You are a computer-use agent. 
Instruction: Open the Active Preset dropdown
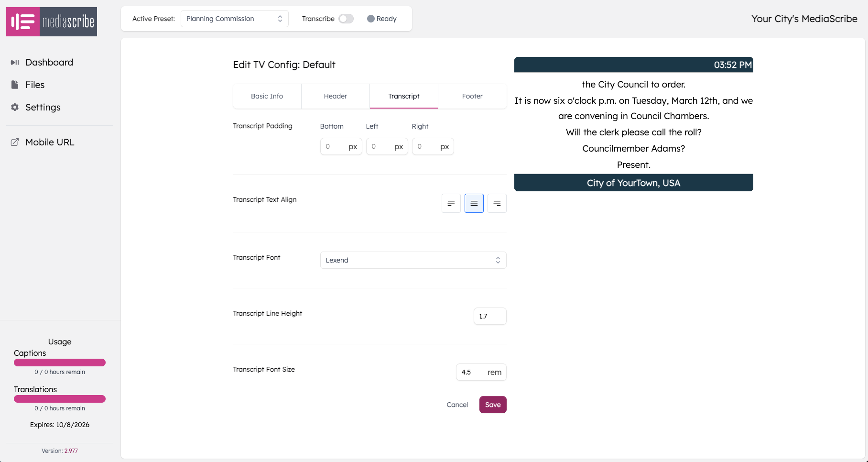point(234,19)
